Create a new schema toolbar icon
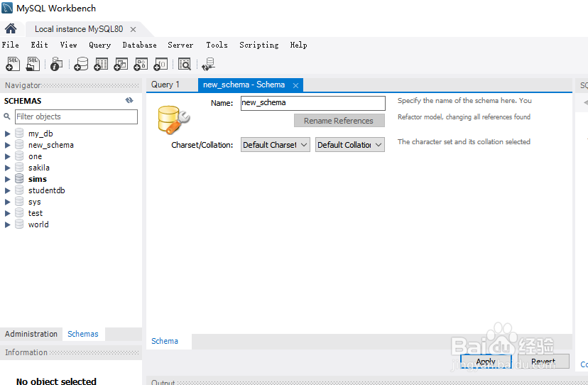Image resolution: width=588 pixels, height=385 pixels. coord(81,64)
